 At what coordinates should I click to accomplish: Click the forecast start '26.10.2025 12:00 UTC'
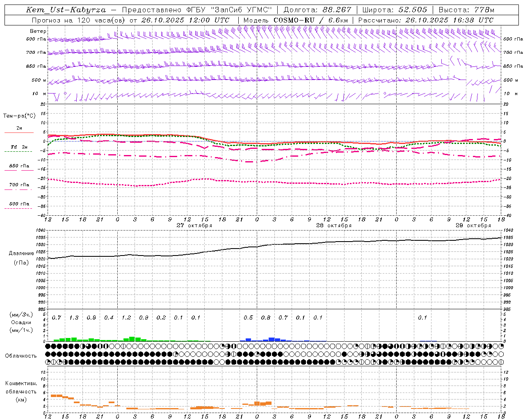pyautogui.click(x=185, y=20)
